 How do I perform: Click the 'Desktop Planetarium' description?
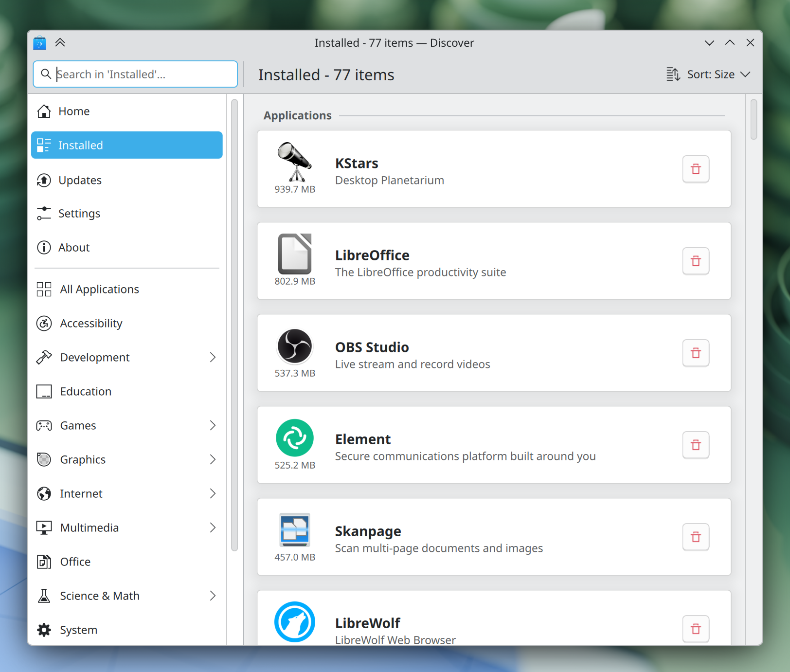[390, 181]
